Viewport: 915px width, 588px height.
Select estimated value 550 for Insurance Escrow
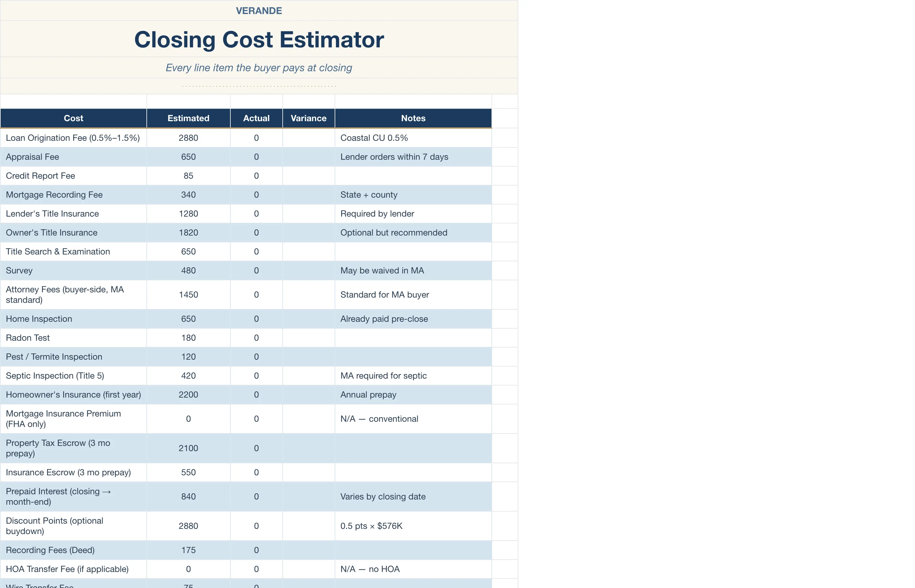188,472
